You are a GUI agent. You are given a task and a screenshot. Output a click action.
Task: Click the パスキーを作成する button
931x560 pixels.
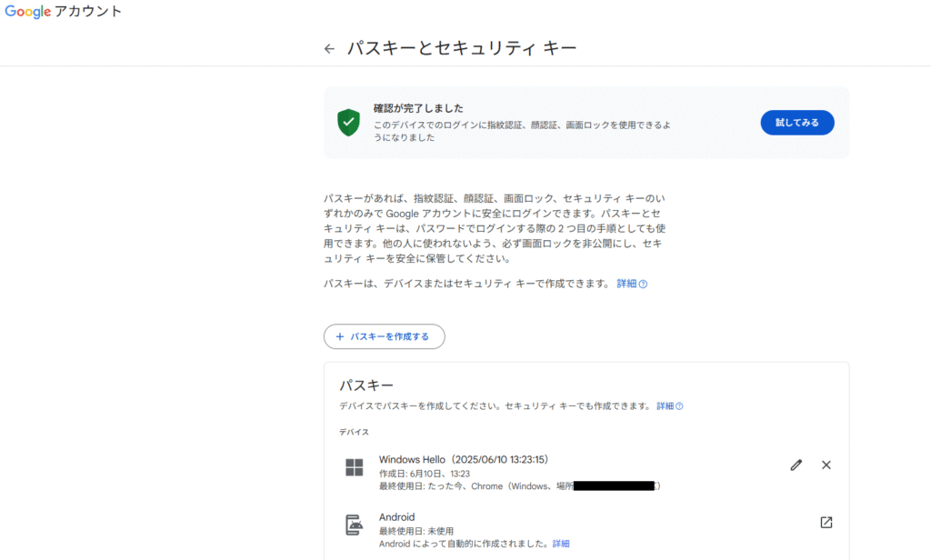pos(385,336)
